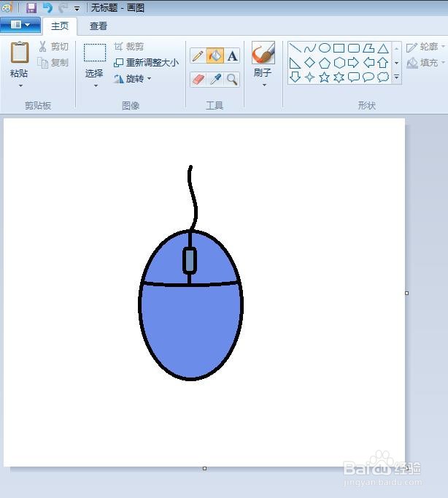448x498 pixels.
Task: Expand the 刷子 dropdown arrow
Action: [x=264, y=85]
